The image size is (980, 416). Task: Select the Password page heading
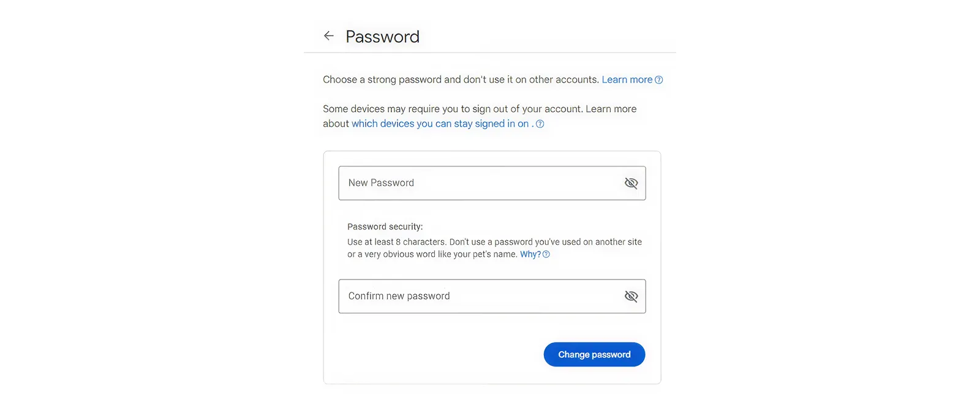tap(382, 37)
